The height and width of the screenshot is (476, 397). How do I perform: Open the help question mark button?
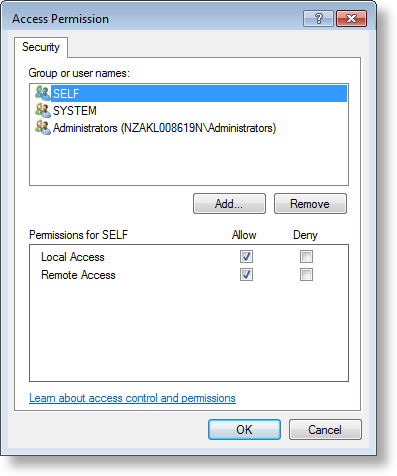tap(318, 18)
